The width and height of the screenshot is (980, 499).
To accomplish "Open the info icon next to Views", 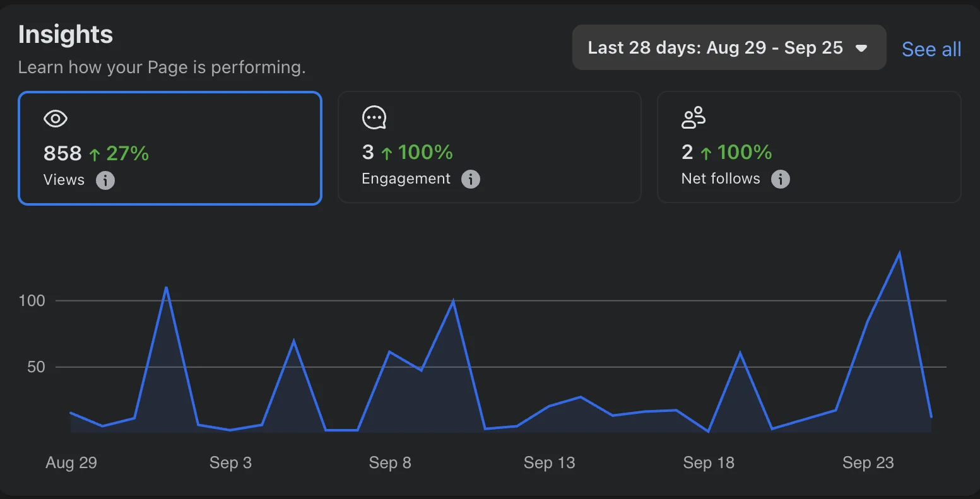I will [105, 180].
